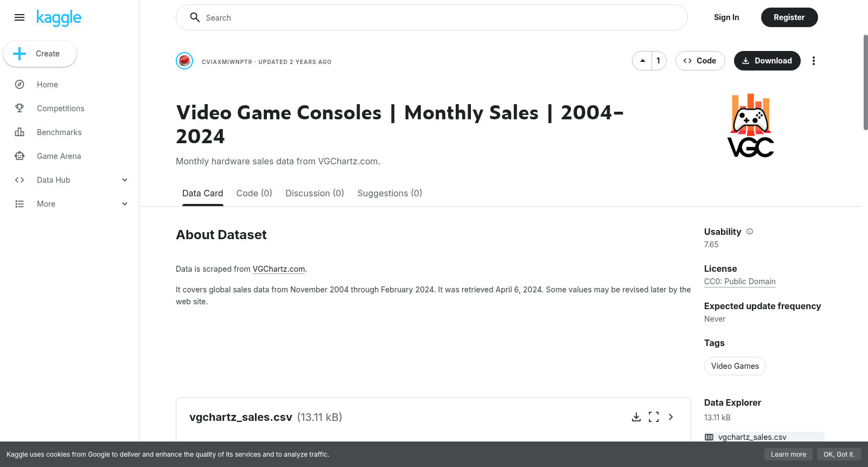Expand the Data Hub menu chevron
868x467 pixels.
[125, 180]
